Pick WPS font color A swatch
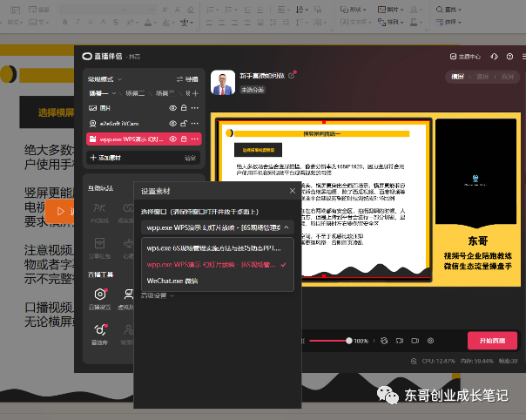This screenshot has height=420, width=526. pos(148,22)
